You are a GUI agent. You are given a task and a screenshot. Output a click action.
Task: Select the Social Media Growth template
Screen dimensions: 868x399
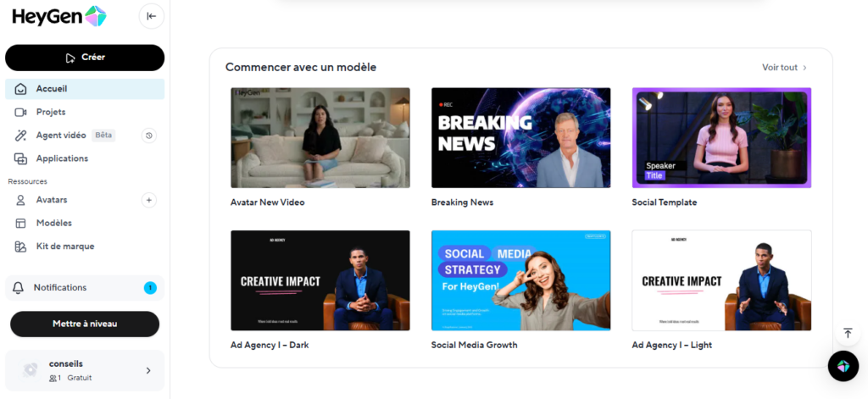pyautogui.click(x=520, y=280)
